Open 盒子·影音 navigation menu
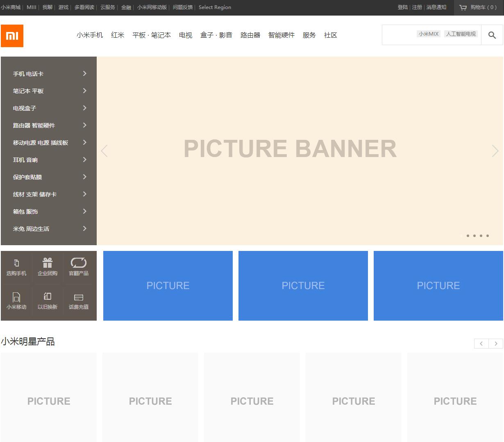 point(216,35)
